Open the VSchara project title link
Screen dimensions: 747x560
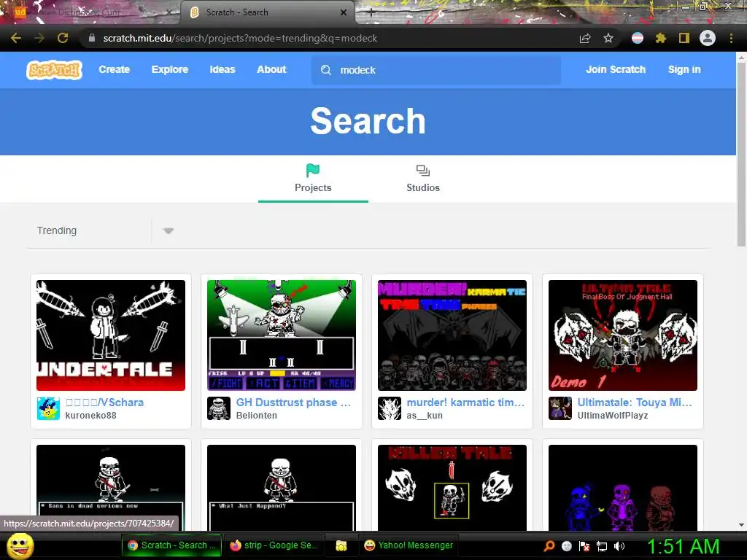[x=104, y=402]
